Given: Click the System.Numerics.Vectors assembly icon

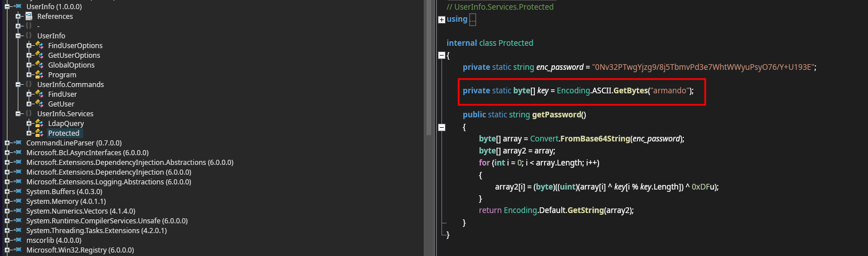Looking at the screenshot, I should [x=18, y=211].
